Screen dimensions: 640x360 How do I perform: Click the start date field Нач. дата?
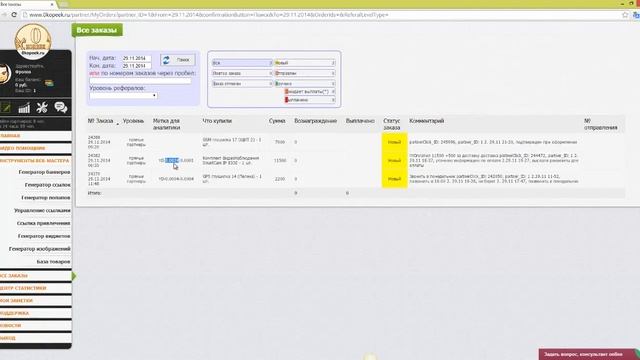tap(136, 58)
